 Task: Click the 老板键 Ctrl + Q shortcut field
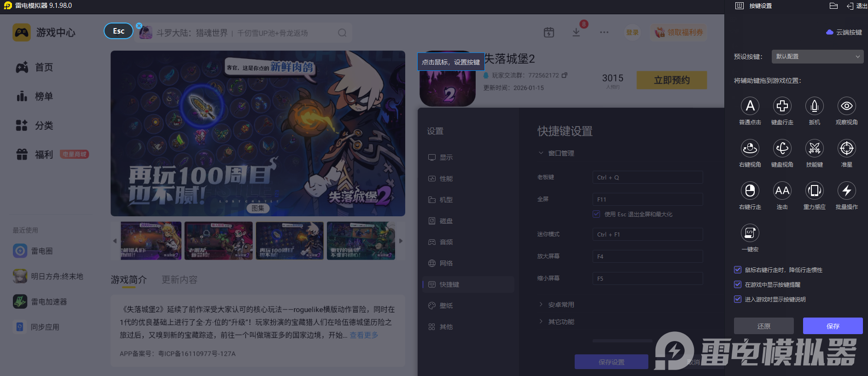(x=647, y=177)
